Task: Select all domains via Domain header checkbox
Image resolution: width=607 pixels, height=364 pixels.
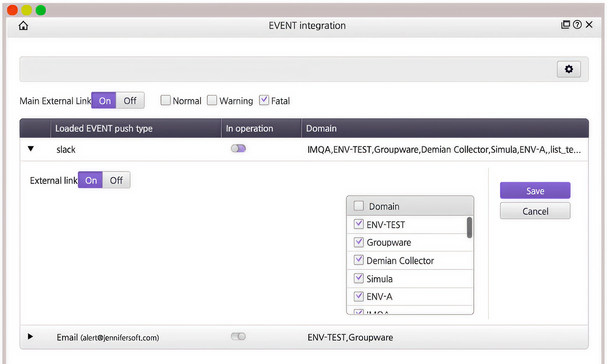Action: pyautogui.click(x=358, y=205)
